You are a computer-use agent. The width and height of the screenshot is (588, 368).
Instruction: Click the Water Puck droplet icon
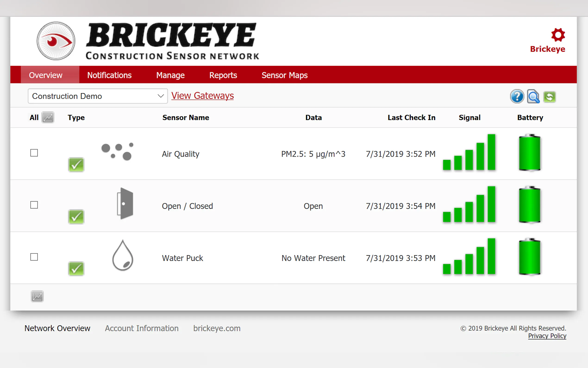(123, 255)
